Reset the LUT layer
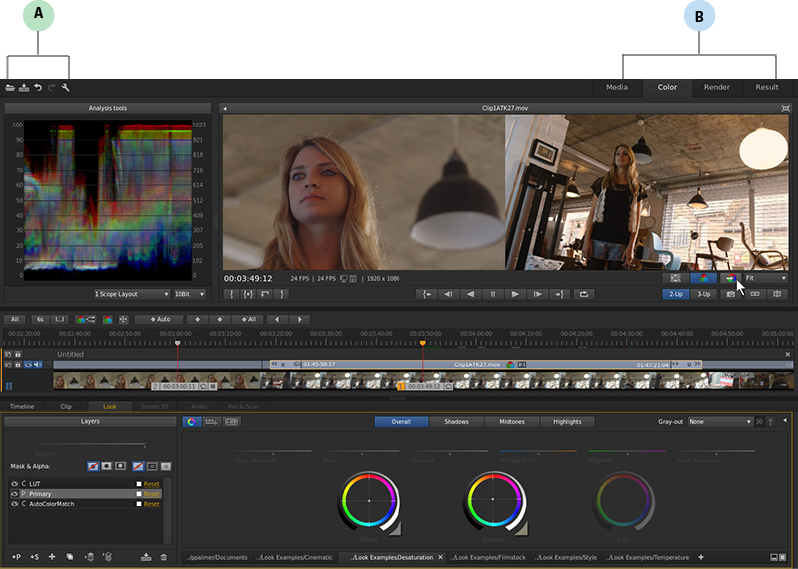The height and width of the screenshot is (569, 798). pos(152,484)
